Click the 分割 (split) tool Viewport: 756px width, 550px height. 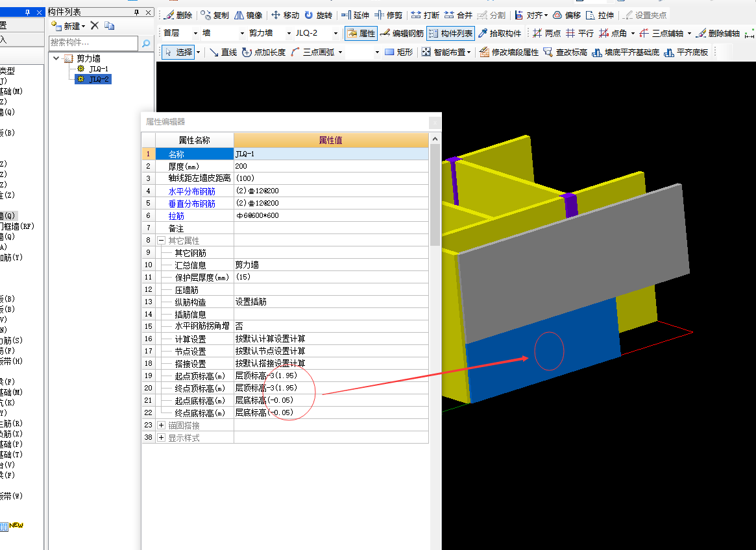pyautogui.click(x=491, y=16)
